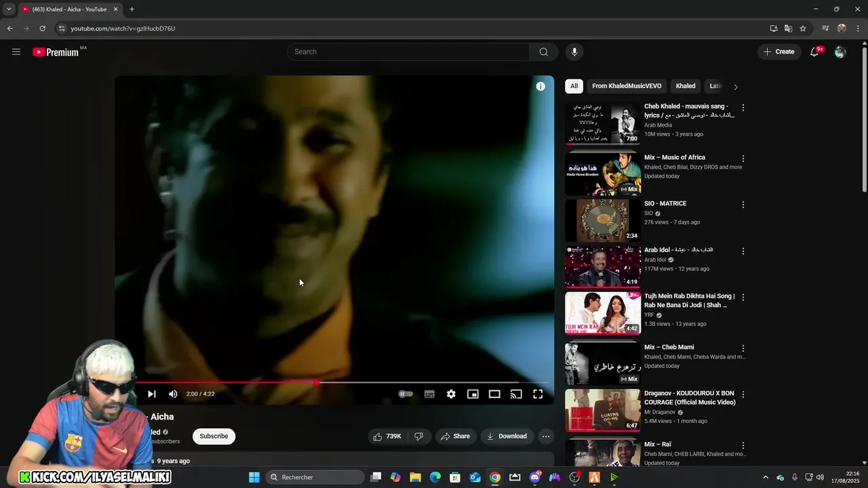
Task: Open the tab search dropdown arrow
Action: click(9, 9)
